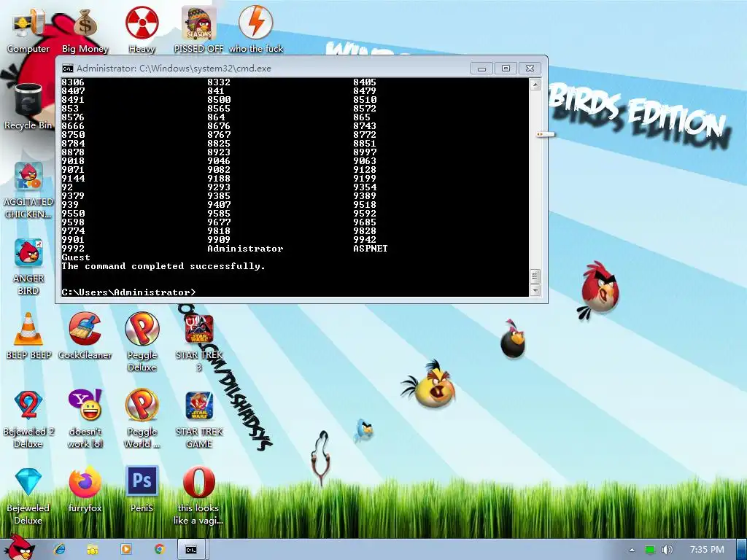Launch Peggle Deluxe
This screenshot has height=560, width=747.
coord(142,342)
